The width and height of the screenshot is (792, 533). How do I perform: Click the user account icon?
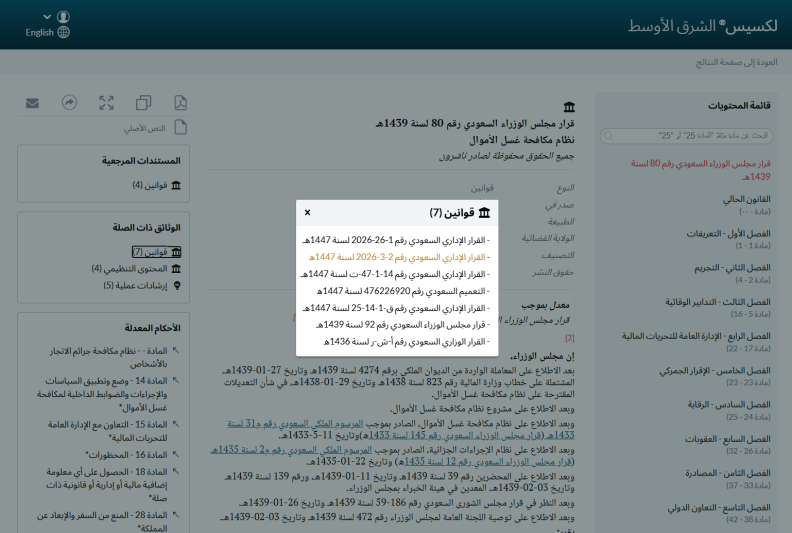click(63, 17)
